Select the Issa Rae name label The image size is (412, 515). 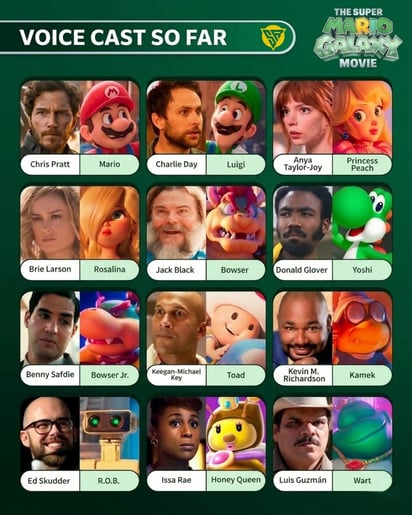tap(176, 480)
